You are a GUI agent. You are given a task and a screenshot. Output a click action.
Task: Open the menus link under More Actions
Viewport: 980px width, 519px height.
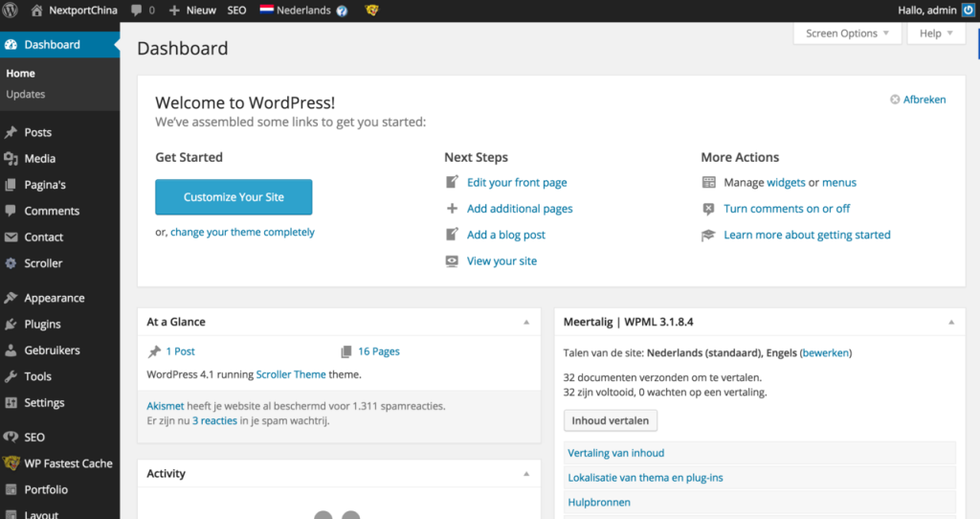[838, 183]
